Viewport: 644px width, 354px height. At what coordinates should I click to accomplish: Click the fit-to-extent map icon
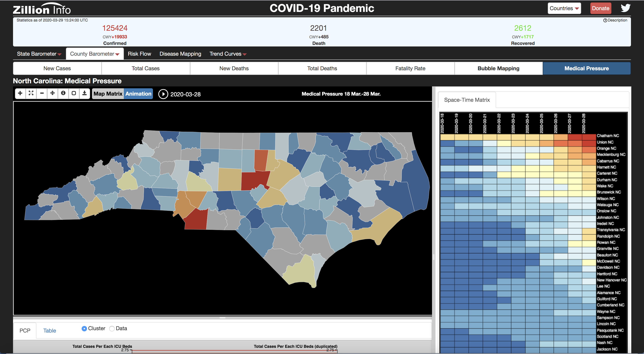(31, 93)
